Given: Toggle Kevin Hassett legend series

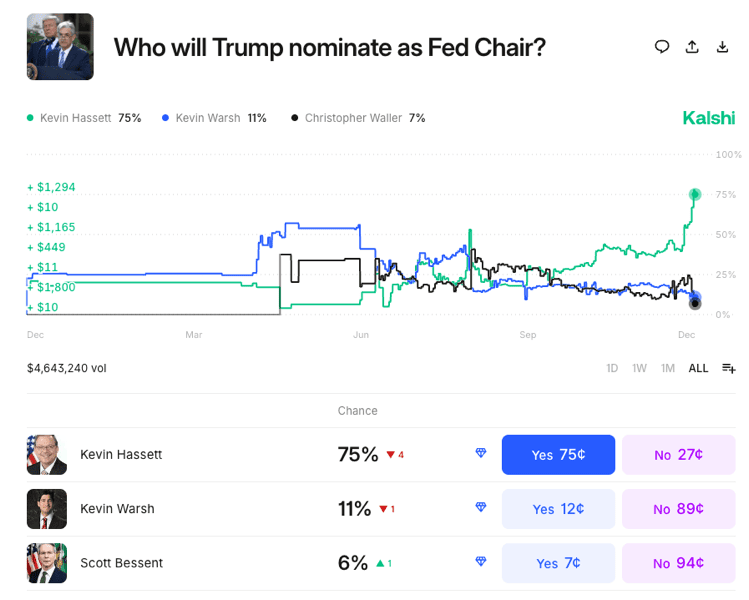Looking at the screenshot, I should (85, 118).
